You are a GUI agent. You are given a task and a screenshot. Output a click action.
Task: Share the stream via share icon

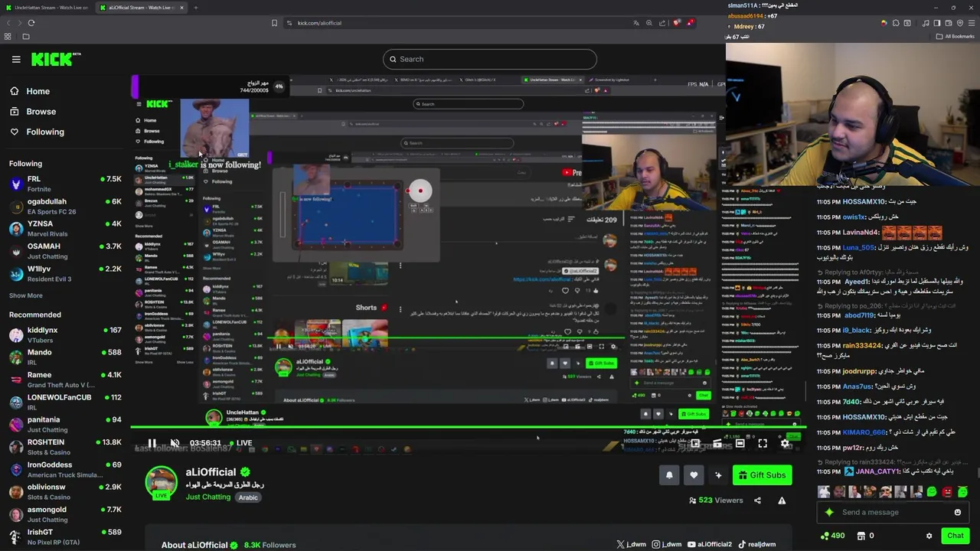click(757, 500)
